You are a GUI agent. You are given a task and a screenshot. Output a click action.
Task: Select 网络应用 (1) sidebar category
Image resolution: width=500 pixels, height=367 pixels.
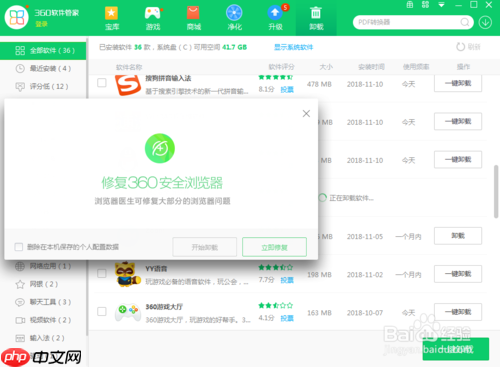[x=43, y=266]
